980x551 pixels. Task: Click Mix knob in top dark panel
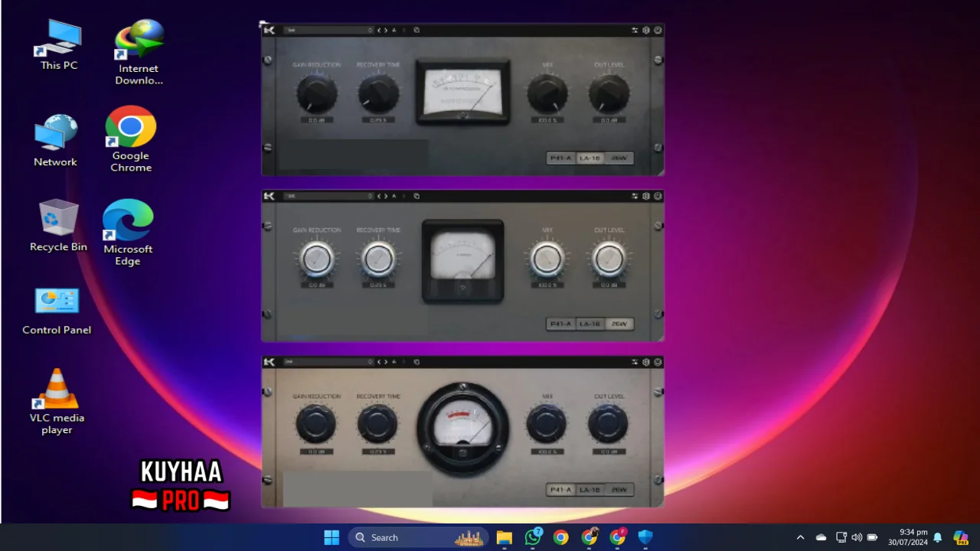point(547,94)
